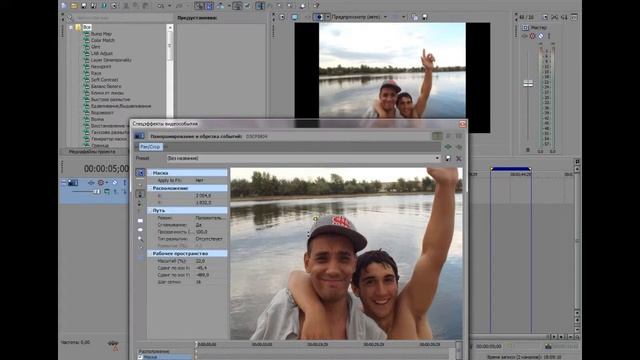Click the New project icon in main toolbar
The width and height of the screenshot is (640, 360).
[64, 5]
